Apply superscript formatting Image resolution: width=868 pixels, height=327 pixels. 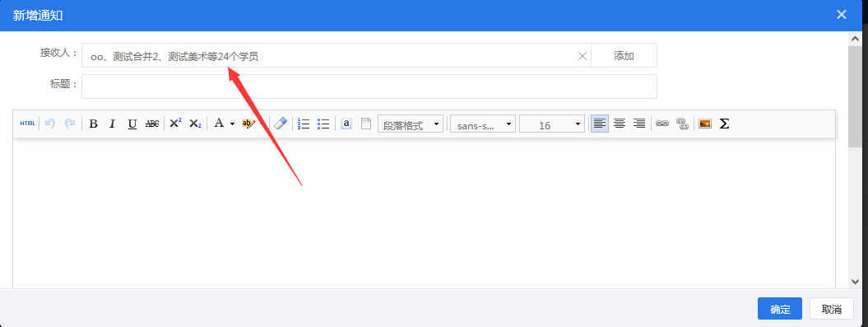click(175, 124)
